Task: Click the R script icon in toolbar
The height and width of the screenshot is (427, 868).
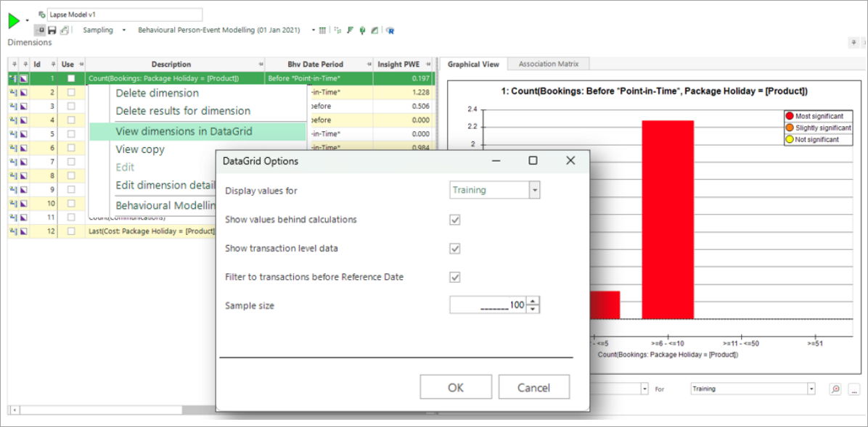Action: 390,30
